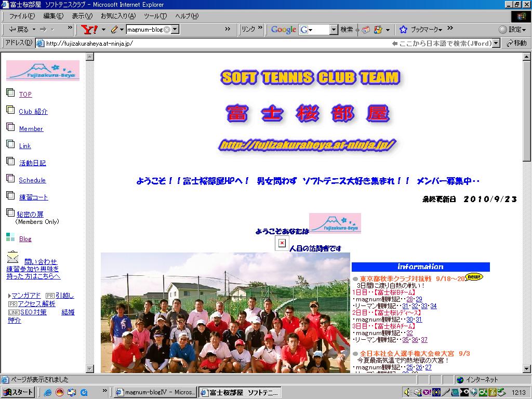Click the team group photo
This screenshot has width=532, height=399.
pyautogui.click(x=225, y=312)
